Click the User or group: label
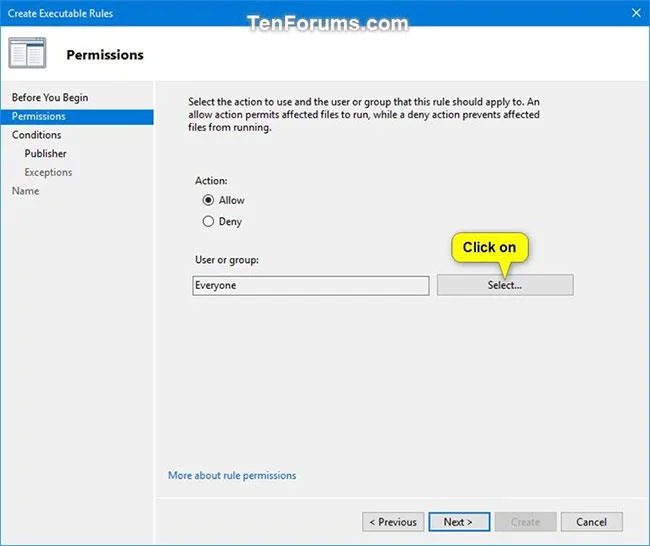This screenshot has width=650, height=546. [x=227, y=260]
